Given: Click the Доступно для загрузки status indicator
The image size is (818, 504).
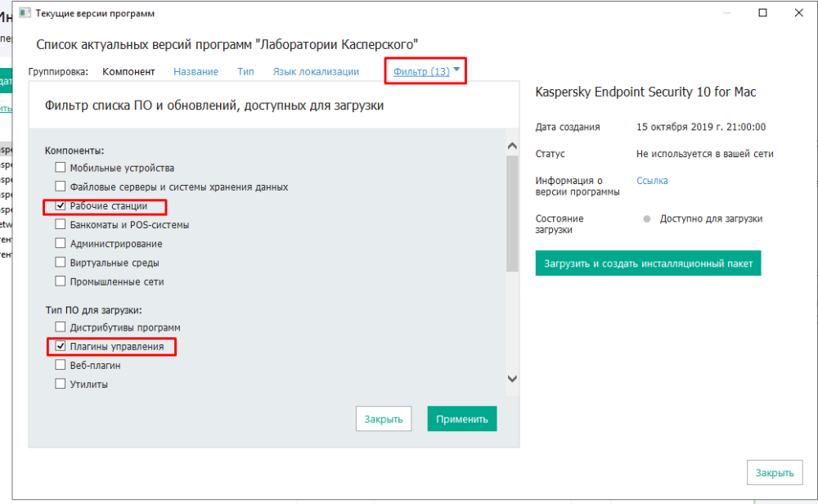Looking at the screenshot, I should (647, 219).
